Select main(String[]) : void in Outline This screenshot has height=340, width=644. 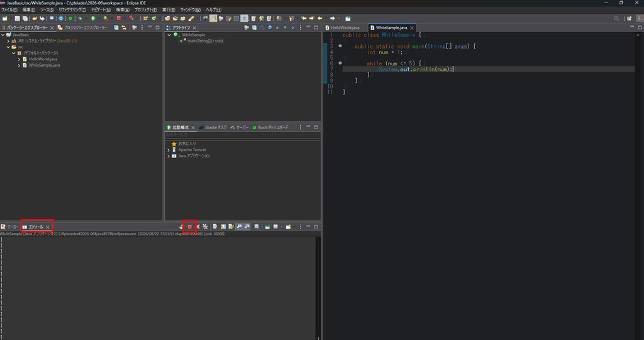(x=205, y=41)
